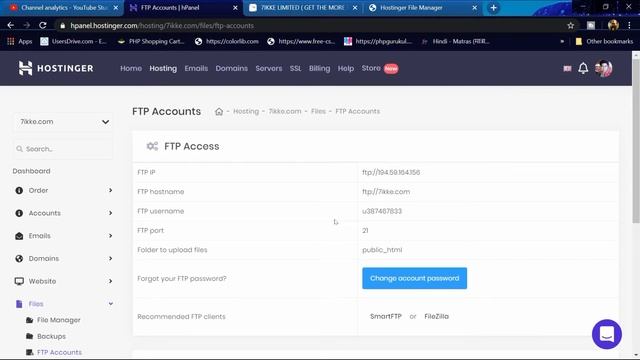
Task: Open the SSL nav item
Action: pyautogui.click(x=296, y=68)
